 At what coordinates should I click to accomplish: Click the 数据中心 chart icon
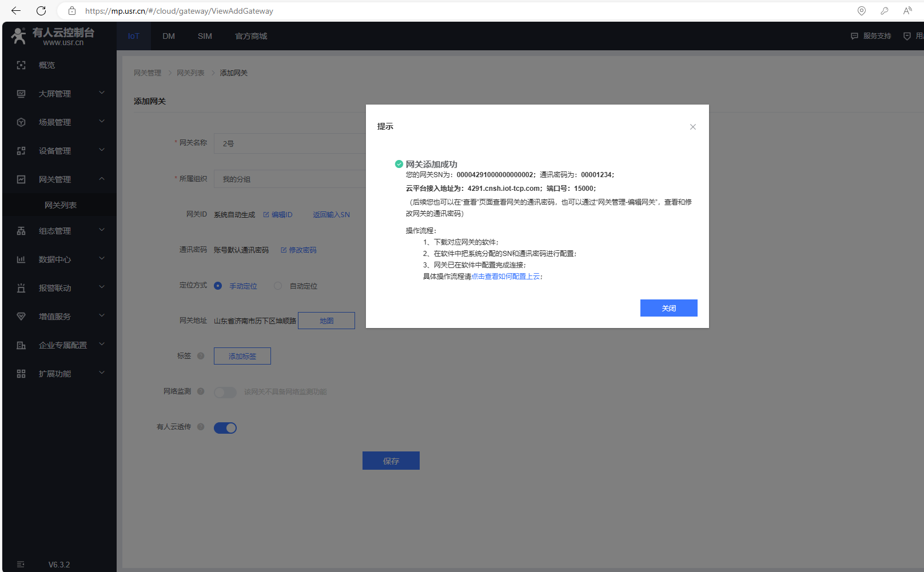[x=21, y=259]
